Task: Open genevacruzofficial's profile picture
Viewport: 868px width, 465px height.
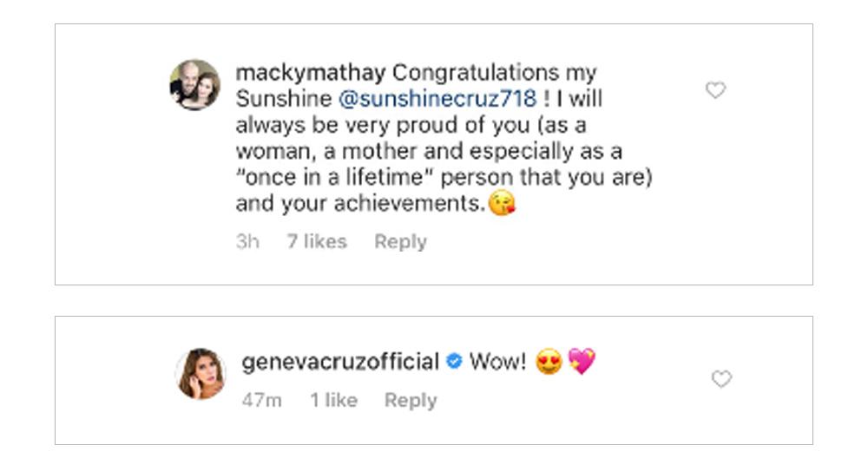Action: (201, 374)
